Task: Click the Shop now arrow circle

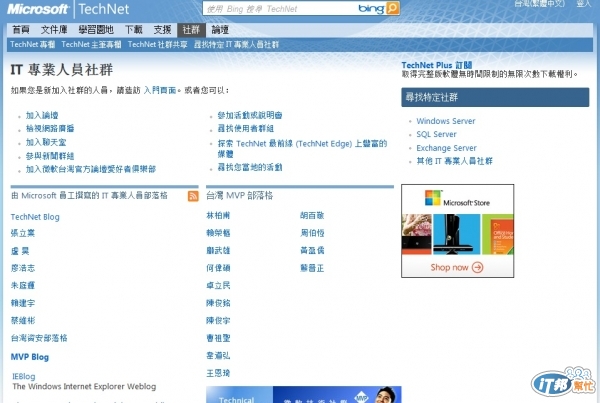Action: click(477, 267)
